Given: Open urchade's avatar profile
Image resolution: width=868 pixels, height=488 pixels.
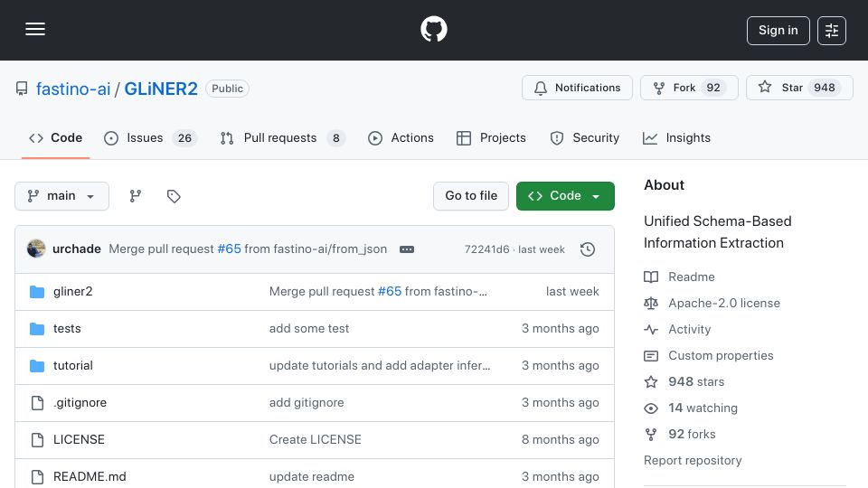Looking at the screenshot, I should 36,249.
